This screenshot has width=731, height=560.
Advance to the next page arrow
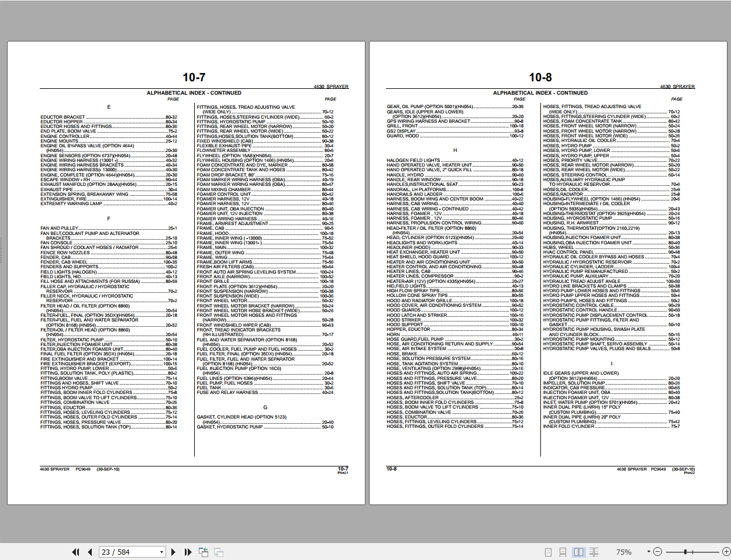[173, 551]
